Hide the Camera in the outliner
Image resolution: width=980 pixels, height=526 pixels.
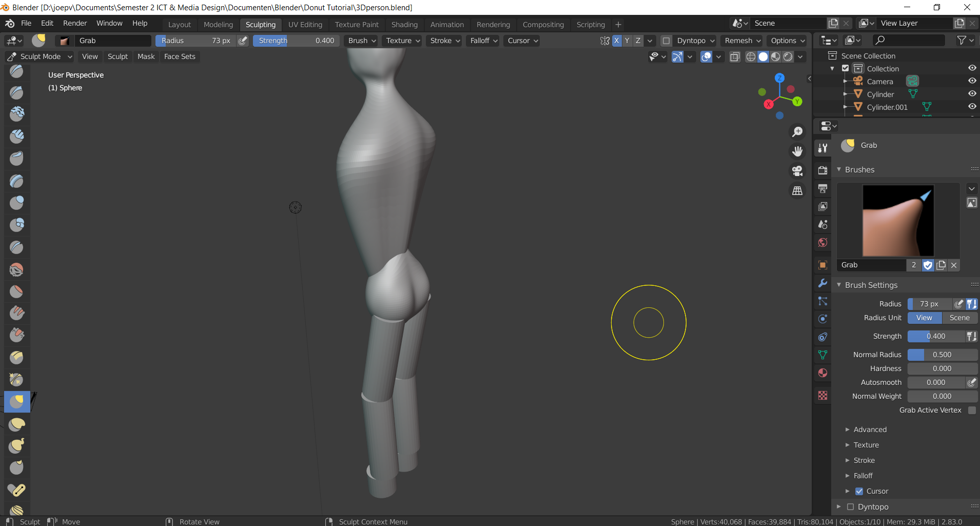972,81
